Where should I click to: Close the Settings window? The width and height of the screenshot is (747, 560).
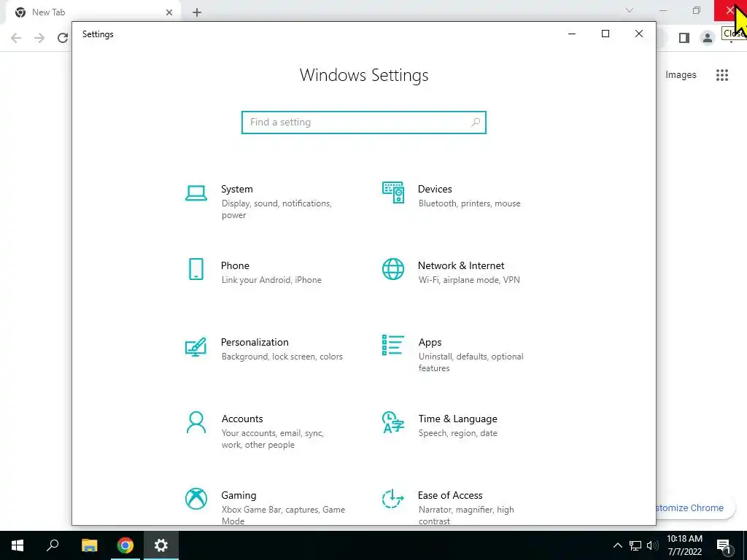click(639, 34)
